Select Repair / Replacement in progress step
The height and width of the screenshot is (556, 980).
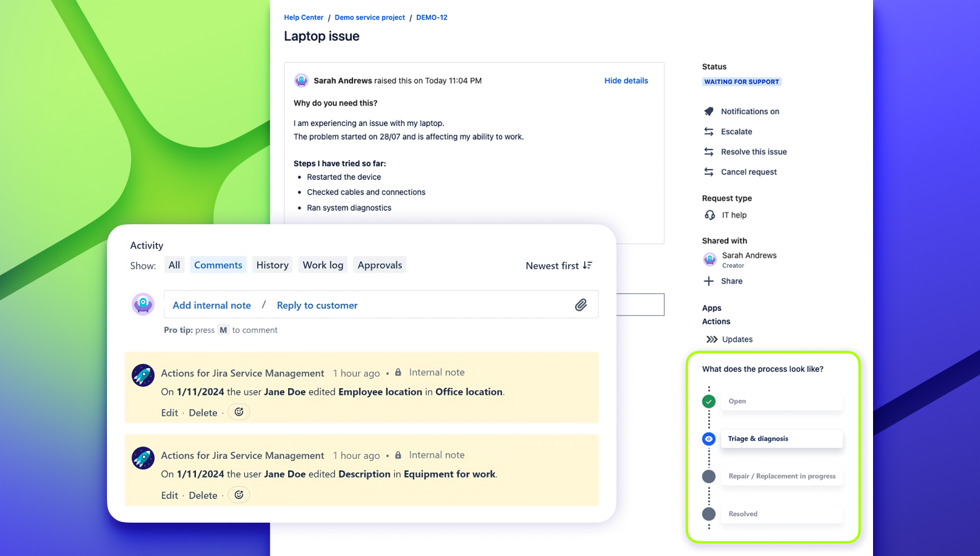coord(782,476)
